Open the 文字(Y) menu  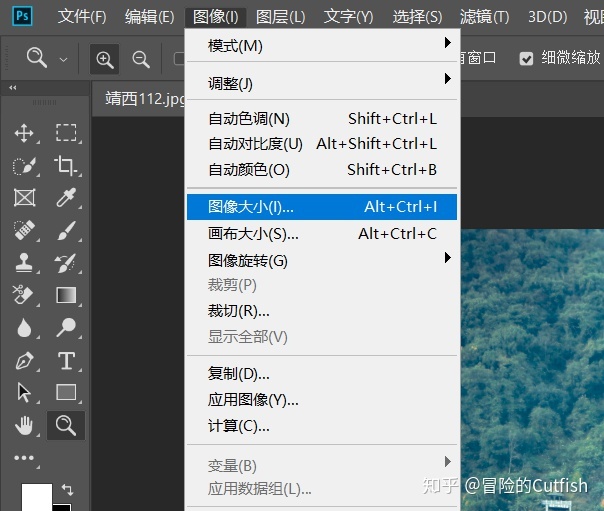tap(349, 17)
